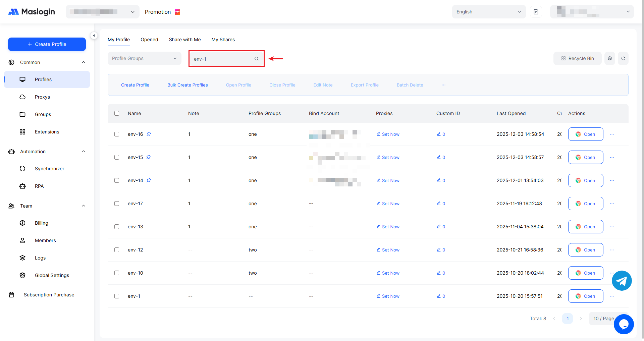Click the search magnifier icon
This screenshot has height=341, width=644.
click(x=257, y=59)
